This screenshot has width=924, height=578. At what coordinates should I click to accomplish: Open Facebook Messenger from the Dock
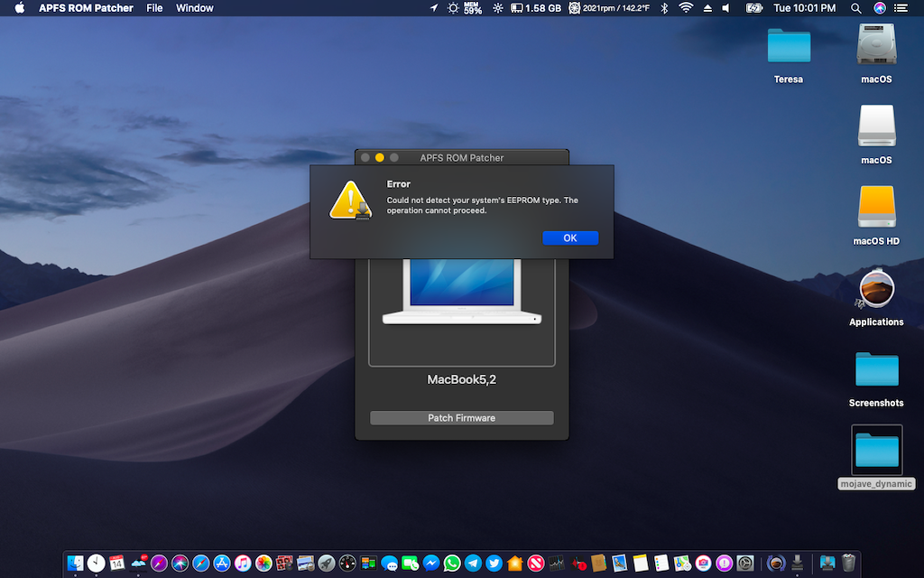click(x=431, y=564)
